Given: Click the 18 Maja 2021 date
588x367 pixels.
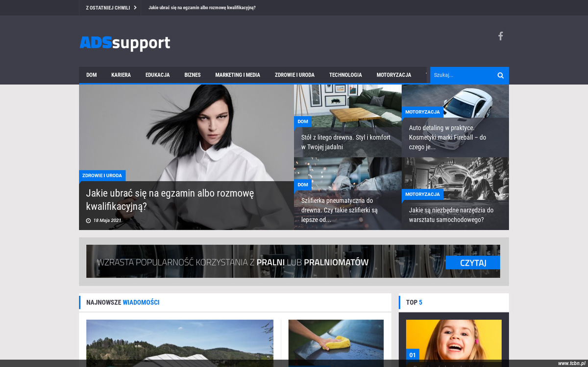Looking at the screenshot, I should point(107,220).
